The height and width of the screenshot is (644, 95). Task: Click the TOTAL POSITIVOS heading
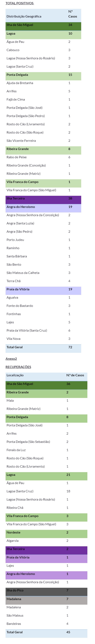point(20,3)
